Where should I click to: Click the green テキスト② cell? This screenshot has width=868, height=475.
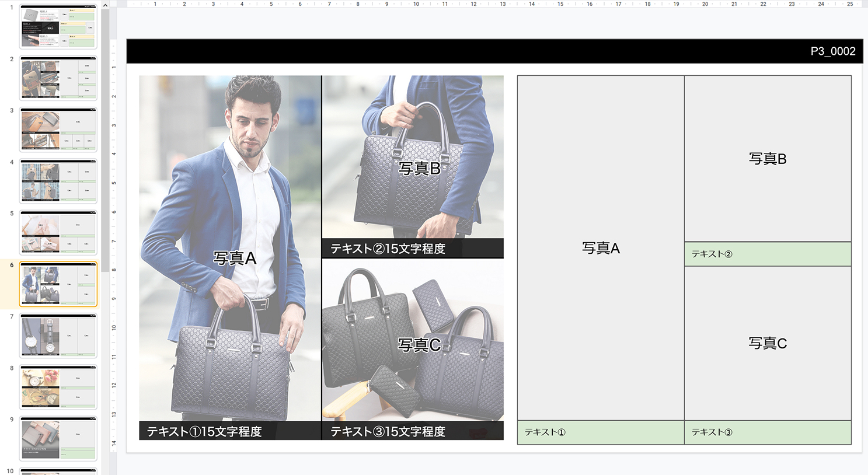768,254
